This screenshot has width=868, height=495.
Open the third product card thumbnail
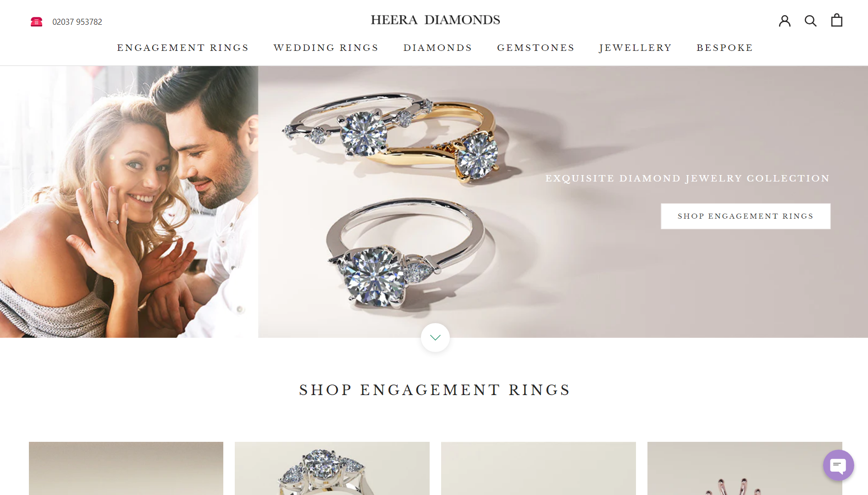click(x=538, y=468)
